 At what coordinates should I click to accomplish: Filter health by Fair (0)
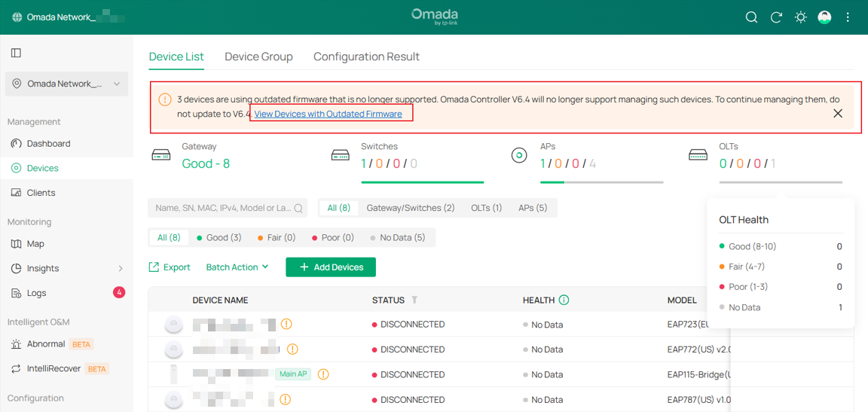pyautogui.click(x=277, y=237)
